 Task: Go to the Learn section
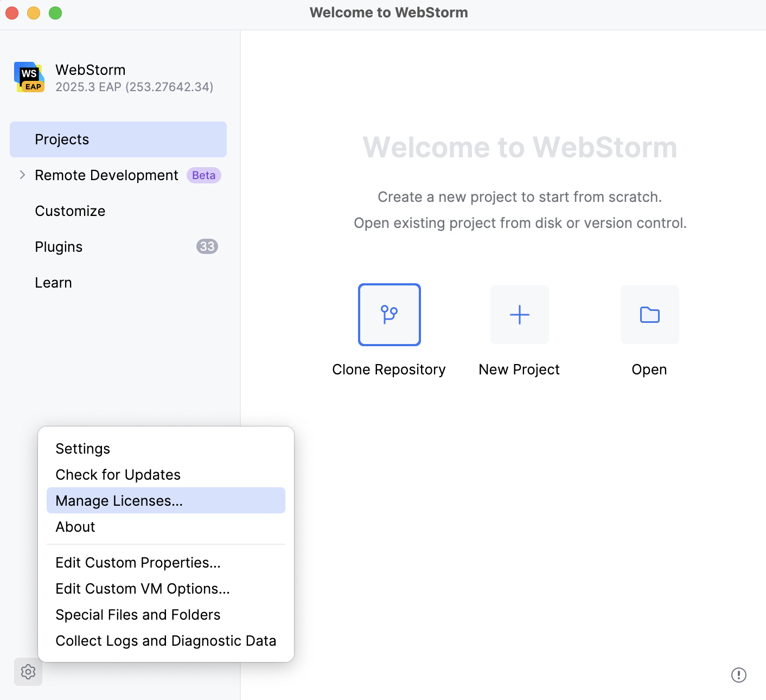coord(53,282)
